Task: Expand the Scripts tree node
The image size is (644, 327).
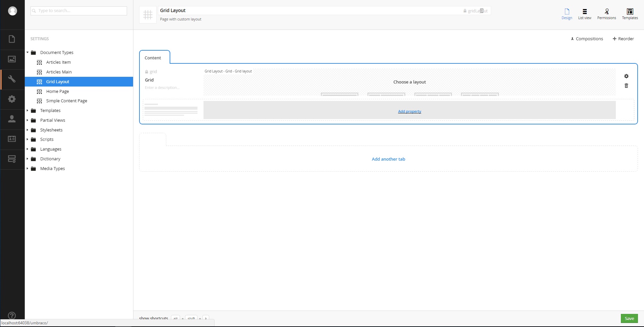Action: coord(27,140)
